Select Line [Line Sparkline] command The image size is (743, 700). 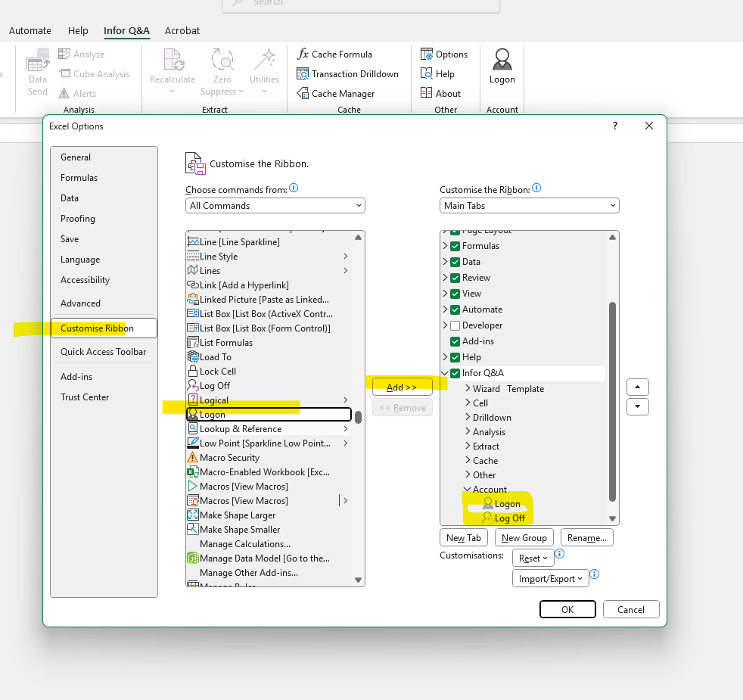(x=268, y=241)
